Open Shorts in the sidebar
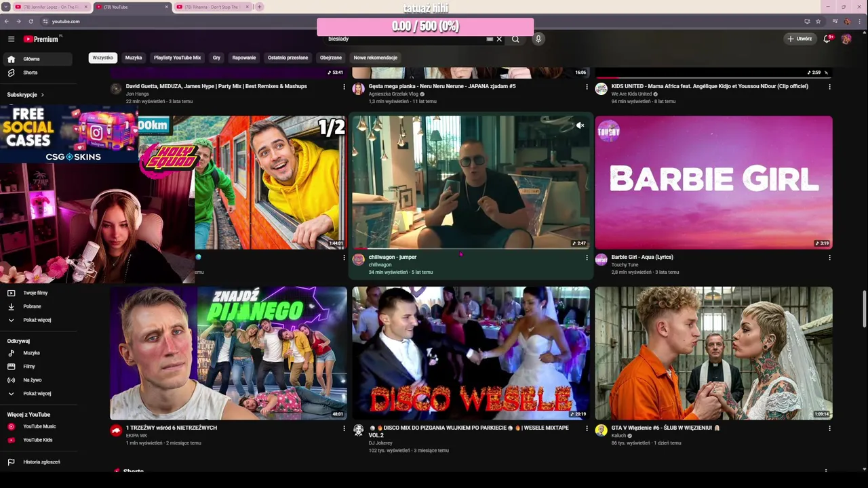This screenshot has height=488, width=868. click(37, 73)
